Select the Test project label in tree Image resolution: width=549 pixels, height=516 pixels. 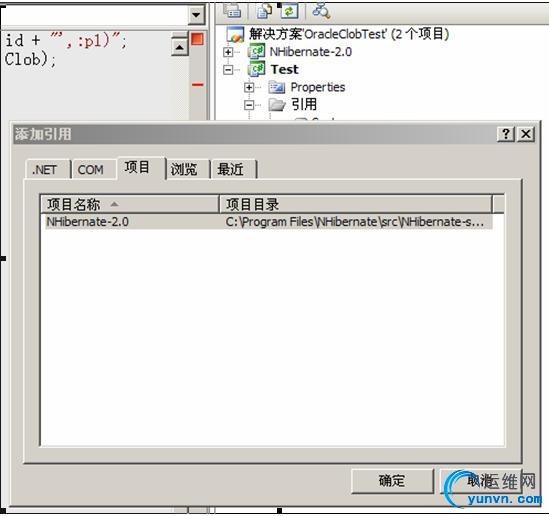(x=285, y=69)
